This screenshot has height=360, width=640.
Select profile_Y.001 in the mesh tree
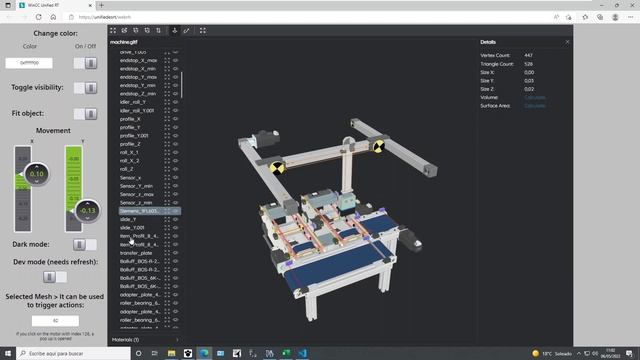tap(134, 136)
